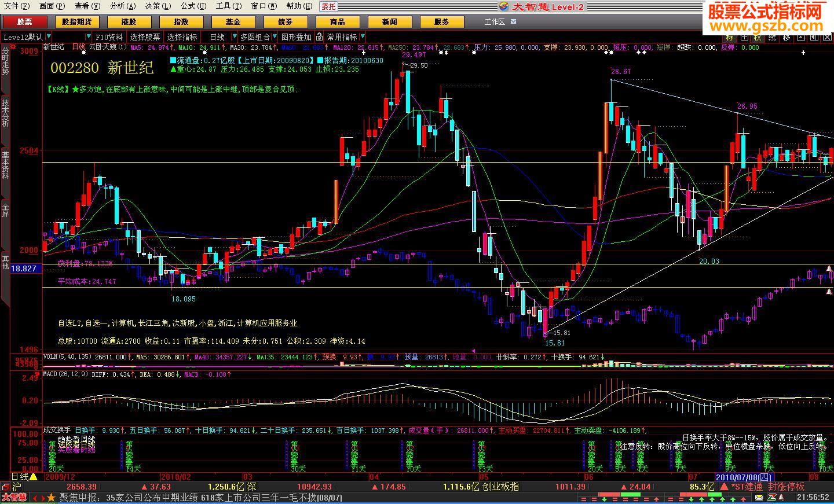Click the *ST建通 status bar text
This screenshot has width=834, height=504.
(747, 487)
